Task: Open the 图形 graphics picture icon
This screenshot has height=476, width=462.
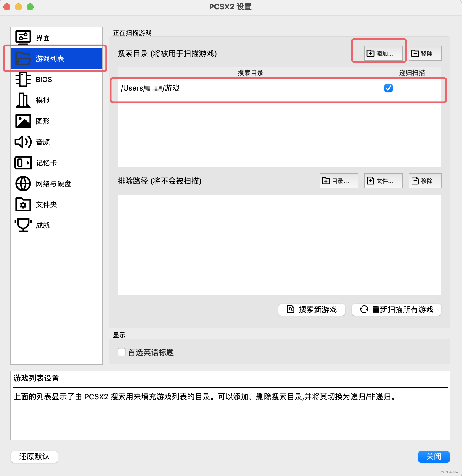Action: coord(23,121)
